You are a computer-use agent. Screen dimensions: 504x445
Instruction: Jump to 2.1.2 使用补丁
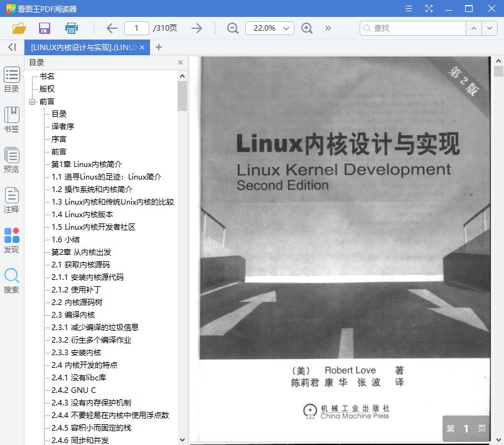click(x=76, y=290)
